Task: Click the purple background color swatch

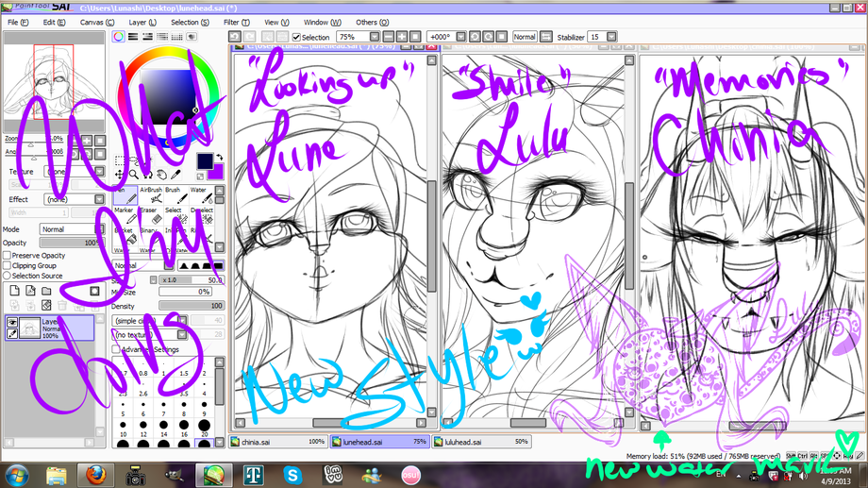Action: coord(216,172)
